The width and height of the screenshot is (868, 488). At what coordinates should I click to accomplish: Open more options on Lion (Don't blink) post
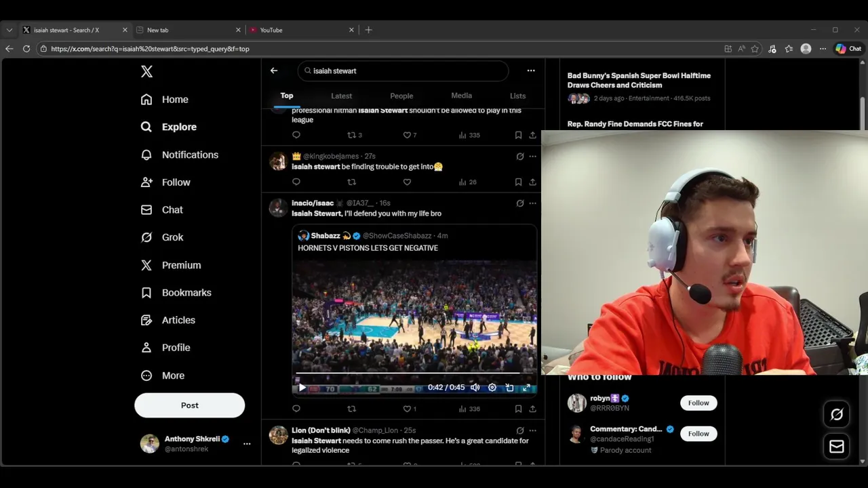[x=533, y=430]
